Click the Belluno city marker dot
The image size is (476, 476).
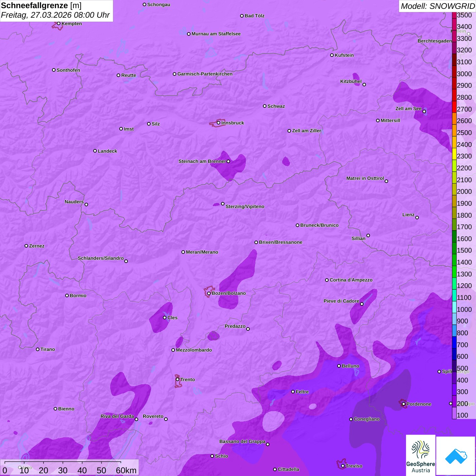pyautogui.click(x=339, y=366)
